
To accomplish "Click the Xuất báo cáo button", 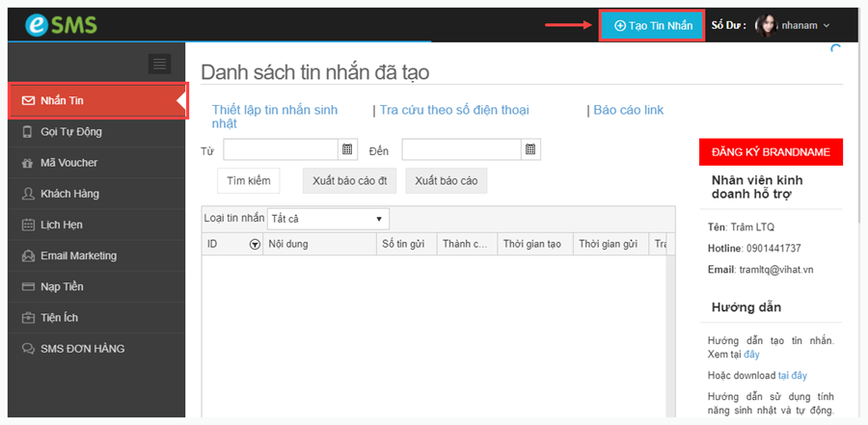I will (447, 181).
